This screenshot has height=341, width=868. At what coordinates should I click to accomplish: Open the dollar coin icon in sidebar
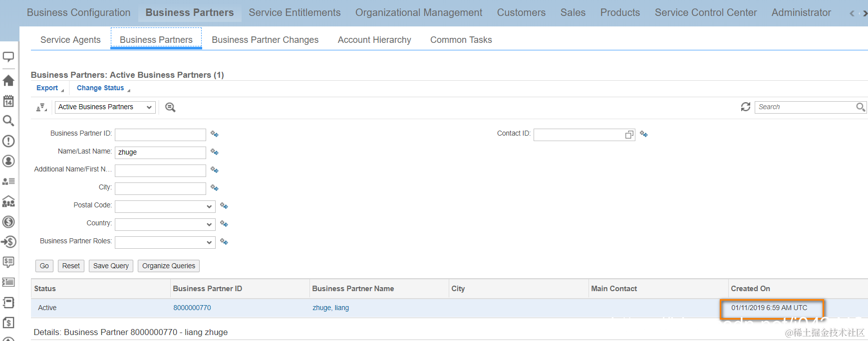click(x=8, y=222)
